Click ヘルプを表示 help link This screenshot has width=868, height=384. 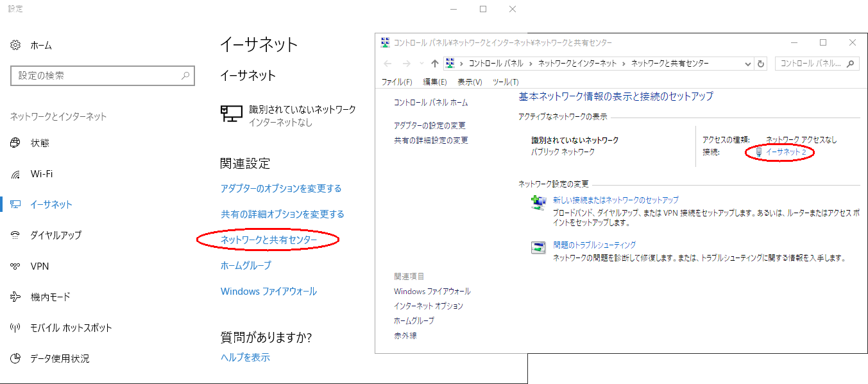(x=245, y=358)
